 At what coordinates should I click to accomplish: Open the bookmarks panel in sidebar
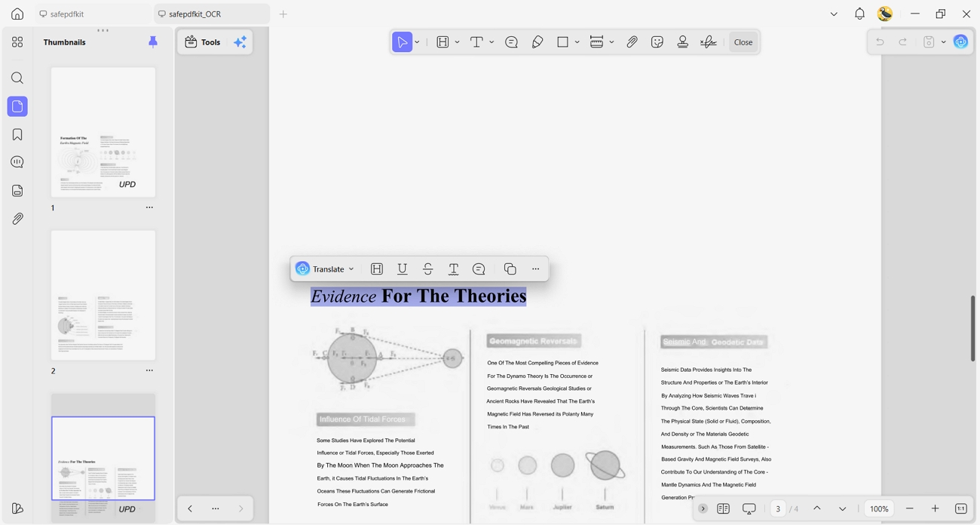pos(17,134)
